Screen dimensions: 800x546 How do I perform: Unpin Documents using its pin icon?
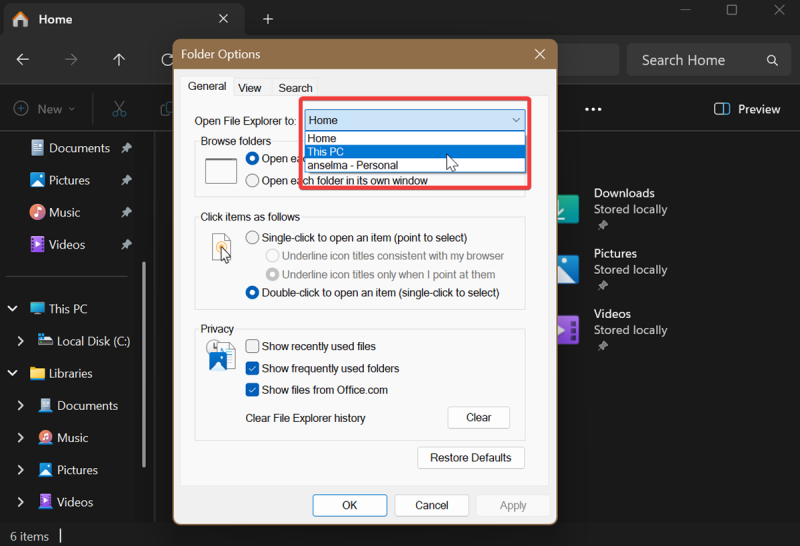pyautogui.click(x=126, y=148)
